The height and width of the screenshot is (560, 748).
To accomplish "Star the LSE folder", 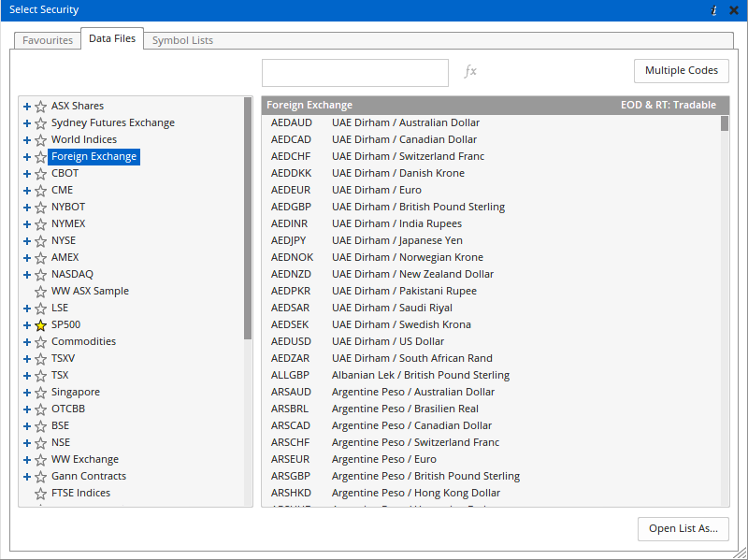I will click(x=41, y=309).
